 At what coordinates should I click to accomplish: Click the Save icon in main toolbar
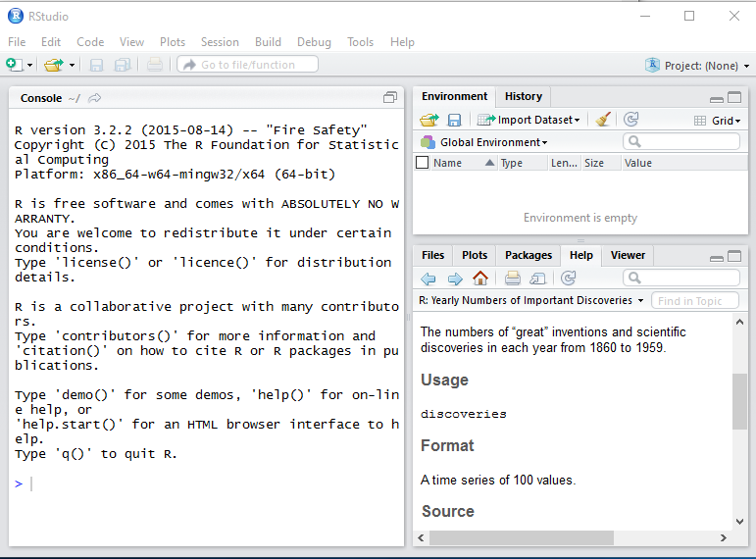96,65
